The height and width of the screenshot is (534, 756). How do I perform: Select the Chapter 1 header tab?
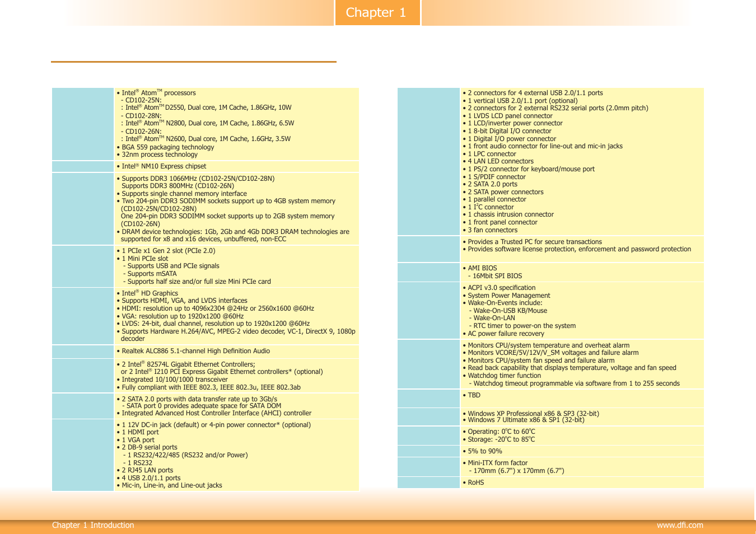[377, 12]
